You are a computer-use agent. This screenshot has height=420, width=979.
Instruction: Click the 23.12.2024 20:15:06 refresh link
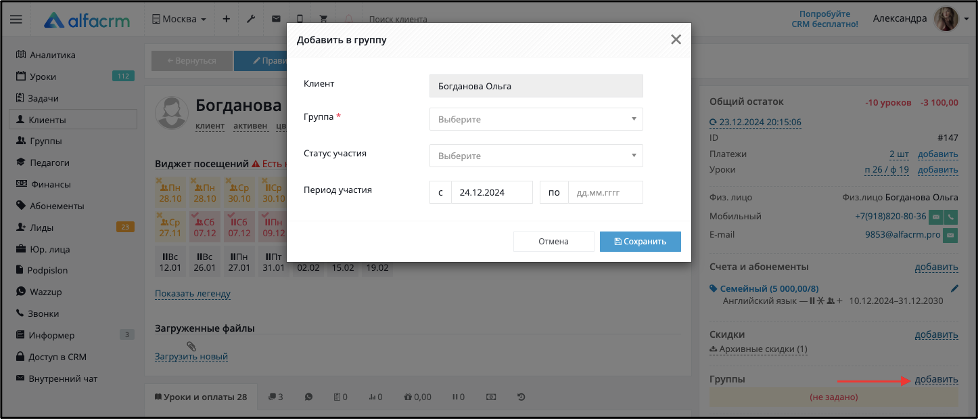click(x=755, y=122)
